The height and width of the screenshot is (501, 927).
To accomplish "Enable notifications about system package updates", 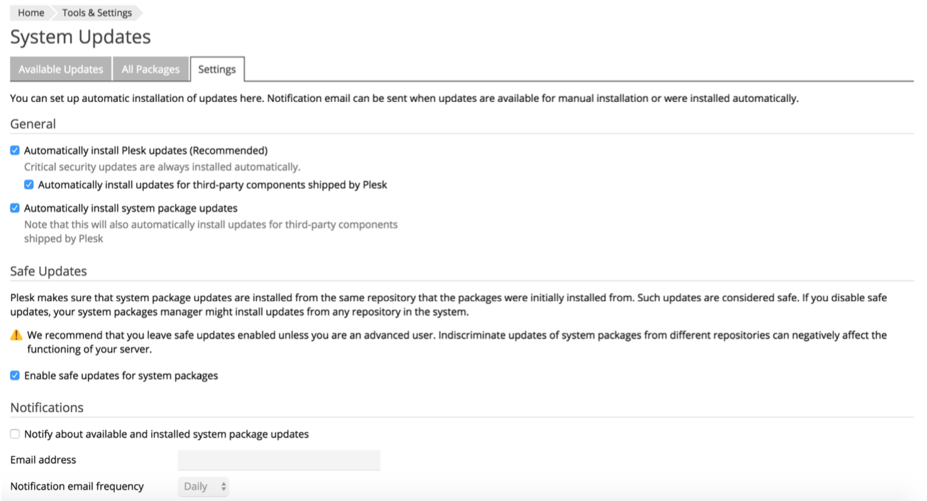I will click(15, 434).
